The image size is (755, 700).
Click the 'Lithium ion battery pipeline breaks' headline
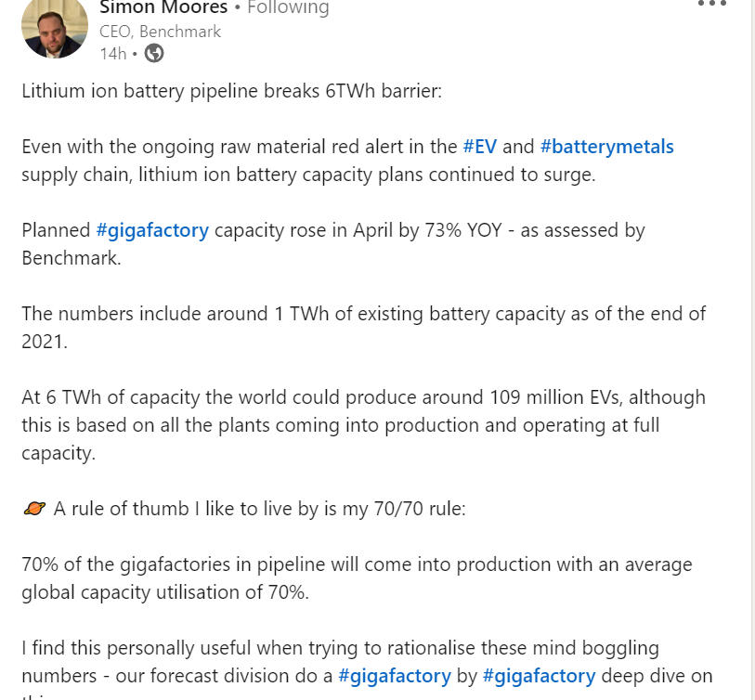[231, 91]
